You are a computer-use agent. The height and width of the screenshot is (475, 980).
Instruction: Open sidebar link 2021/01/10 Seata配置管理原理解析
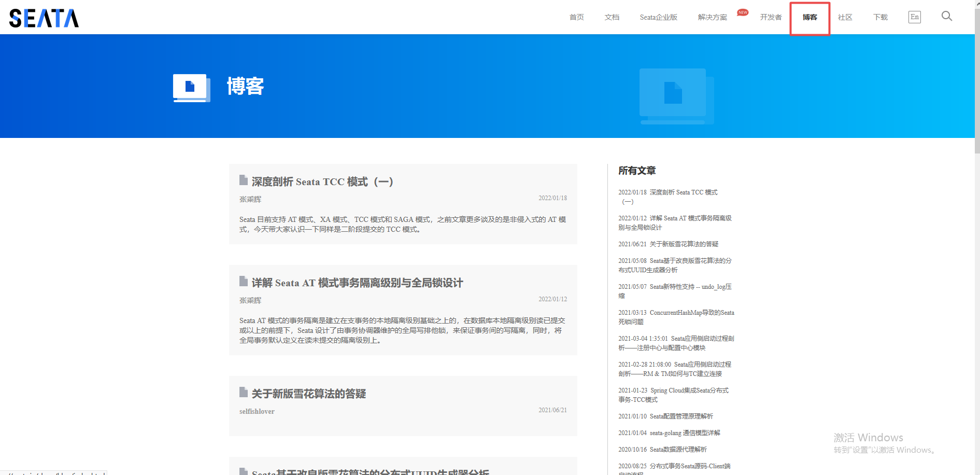pyautogui.click(x=666, y=416)
